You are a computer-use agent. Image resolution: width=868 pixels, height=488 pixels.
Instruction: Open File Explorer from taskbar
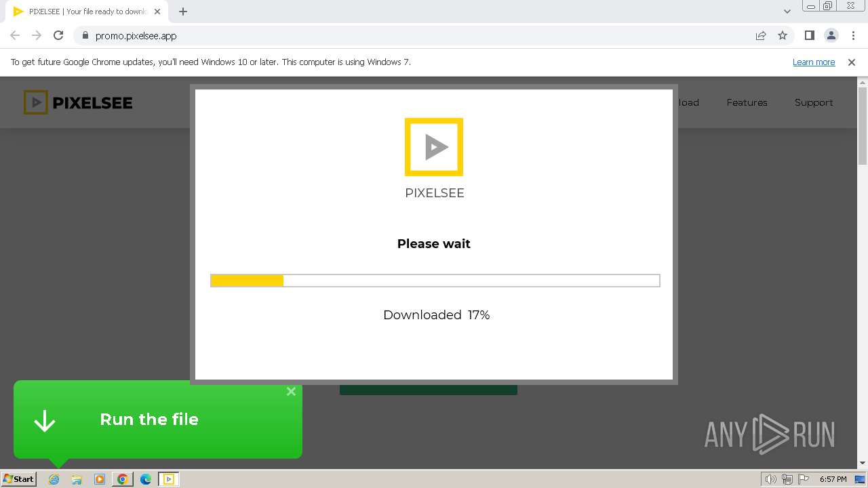[77, 479]
